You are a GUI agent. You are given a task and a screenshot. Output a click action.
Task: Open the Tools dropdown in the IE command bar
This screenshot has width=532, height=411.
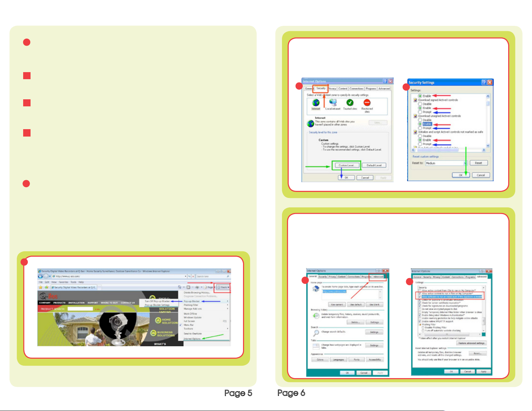[223, 287]
